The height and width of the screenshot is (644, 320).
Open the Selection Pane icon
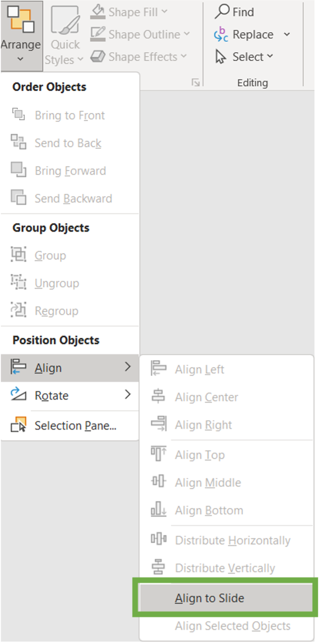(x=18, y=424)
